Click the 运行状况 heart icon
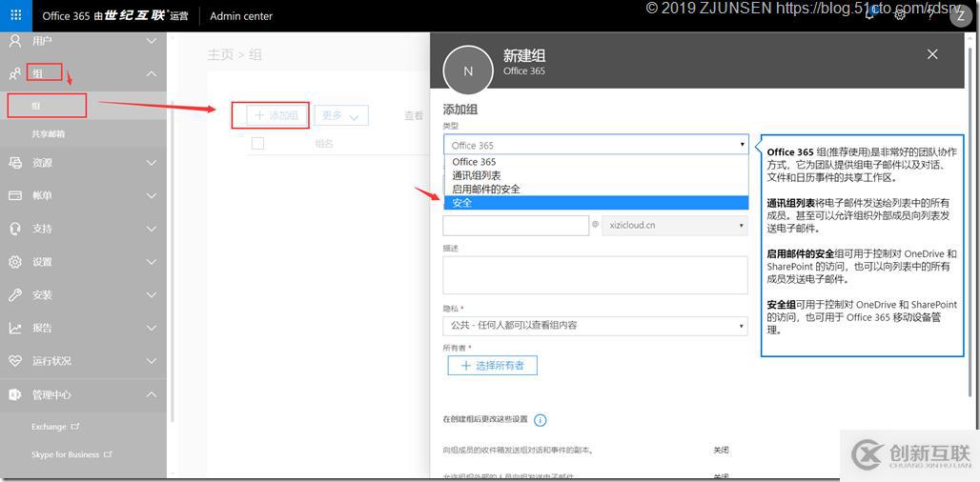Screen dimensions: 980x482 15,361
